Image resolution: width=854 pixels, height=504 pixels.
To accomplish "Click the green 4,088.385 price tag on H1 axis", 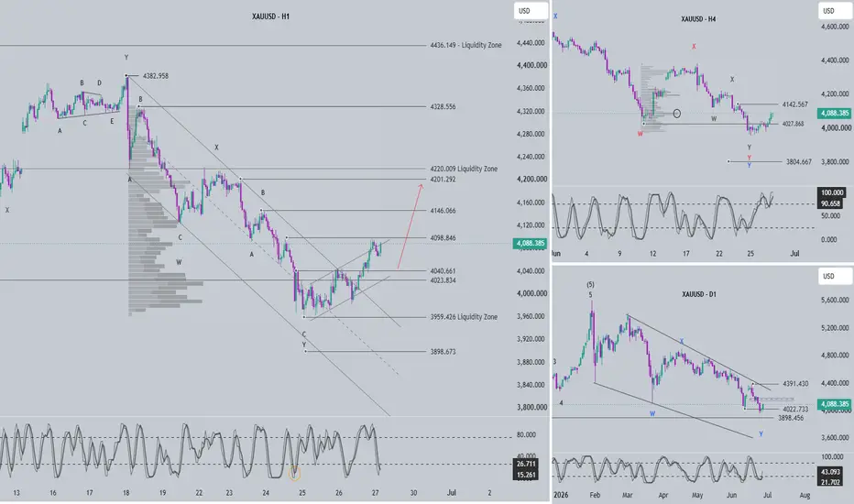I will click(530, 244).
